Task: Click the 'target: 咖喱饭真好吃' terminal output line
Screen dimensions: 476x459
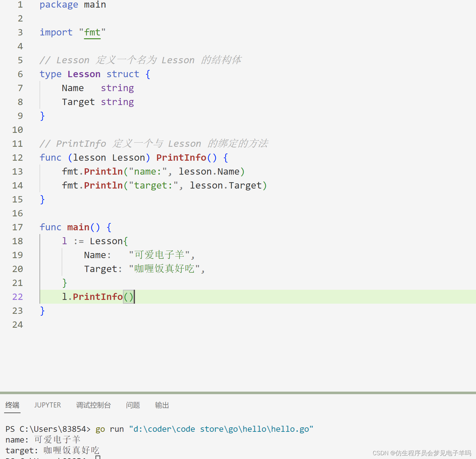Action: [52, 450]
